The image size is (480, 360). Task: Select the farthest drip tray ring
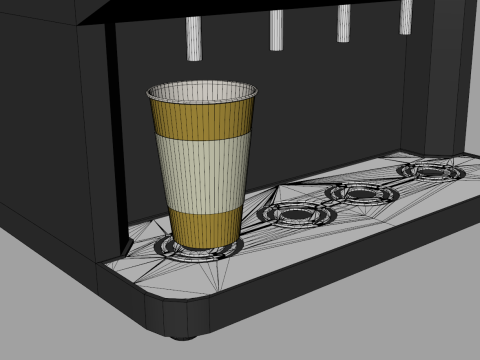430,172
